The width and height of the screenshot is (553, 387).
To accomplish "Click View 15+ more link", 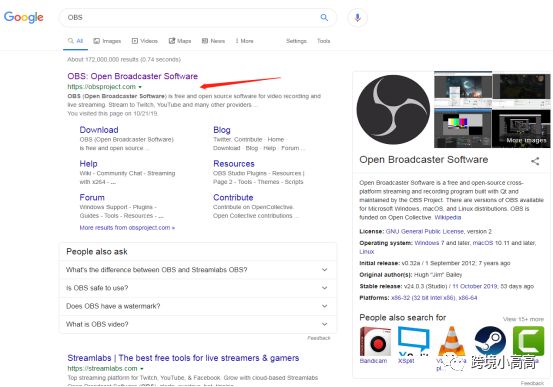I will coord(523,319).
